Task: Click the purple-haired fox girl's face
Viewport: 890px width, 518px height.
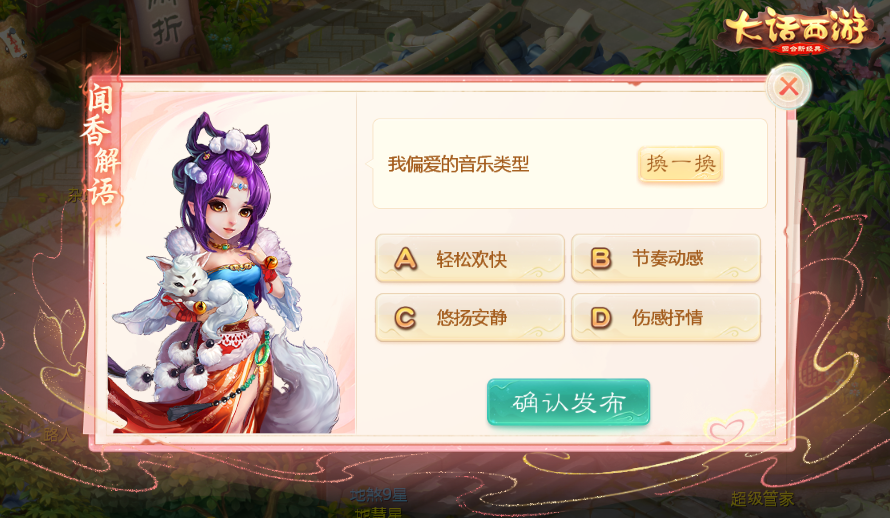Action: click(x=231, y=209)
